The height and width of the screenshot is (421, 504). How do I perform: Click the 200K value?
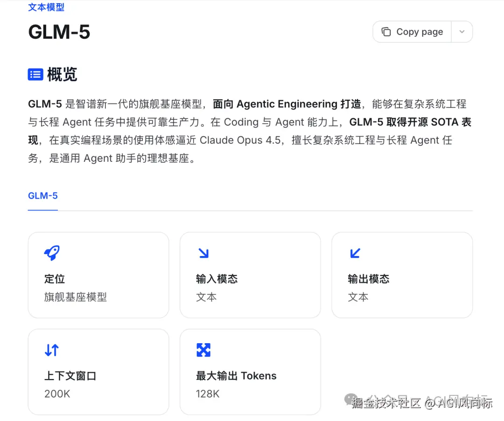click(x=57, y=394)
